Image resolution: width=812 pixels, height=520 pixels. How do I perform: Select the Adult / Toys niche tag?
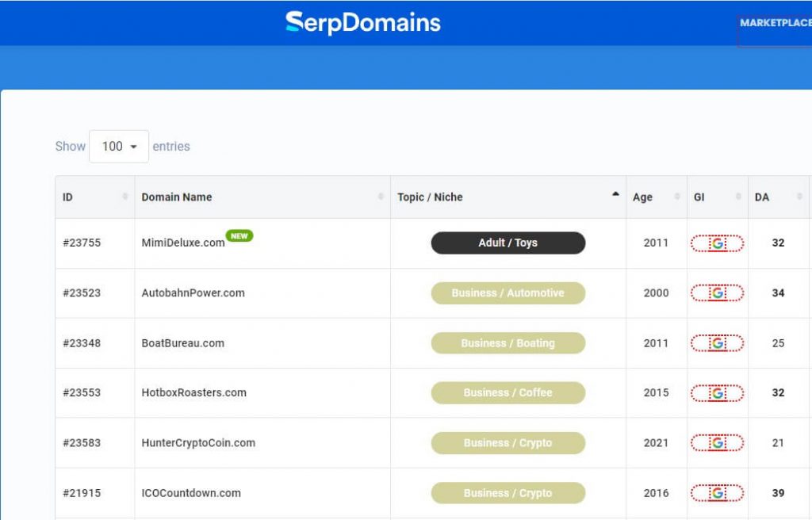[508, 243]
